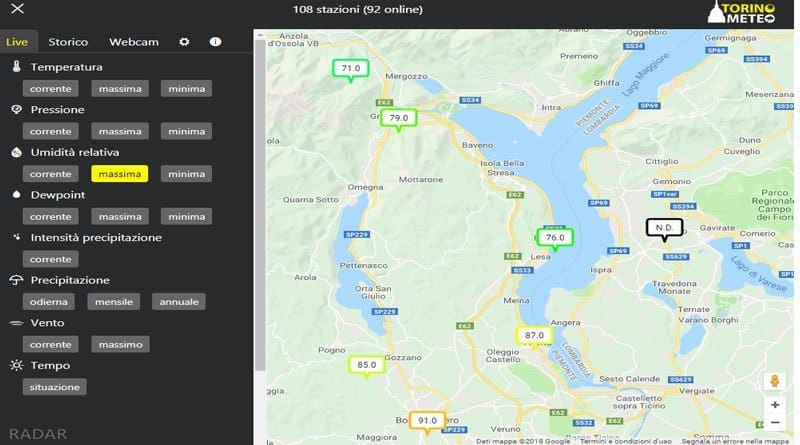Image resolution: width=800 pixels, height=445 pixels.
Task: Select Dewpoint minima
Action: pos(187,216)
